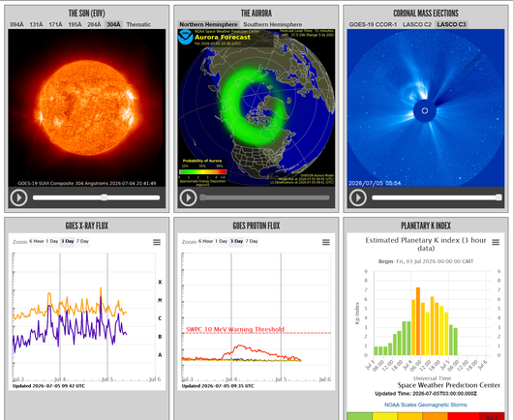Click the LASCO C3 coronagraph image
The image size is (513, 420).
click(426, 108)
